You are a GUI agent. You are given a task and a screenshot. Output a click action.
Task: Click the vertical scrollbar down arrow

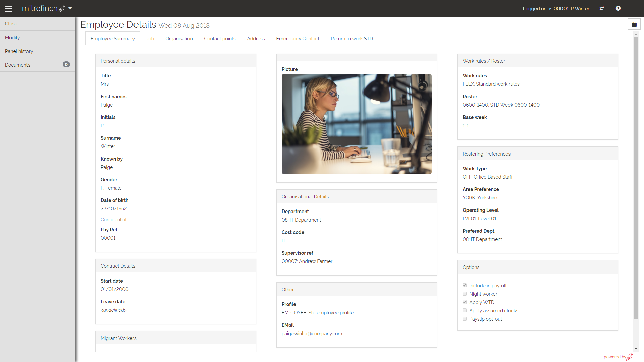[x=636, y=349]
